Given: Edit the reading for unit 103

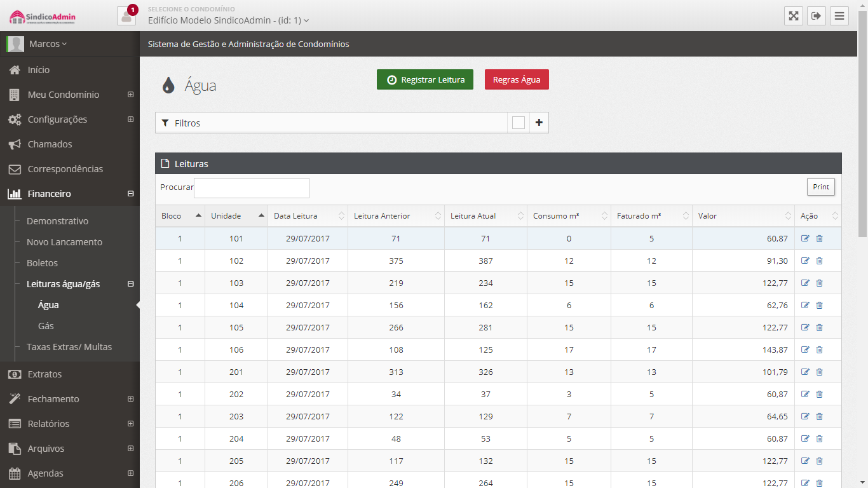Looking at the screenshot, I should point(805,283).
